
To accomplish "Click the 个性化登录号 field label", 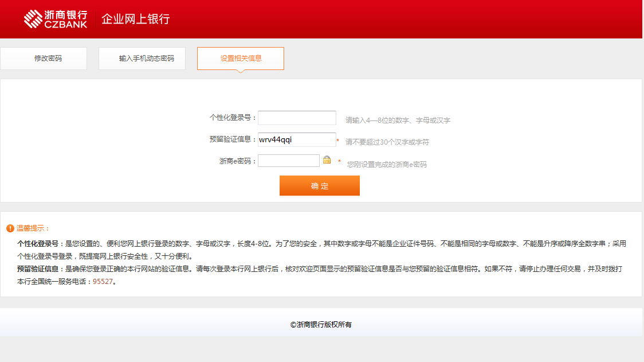I will 231,118.
